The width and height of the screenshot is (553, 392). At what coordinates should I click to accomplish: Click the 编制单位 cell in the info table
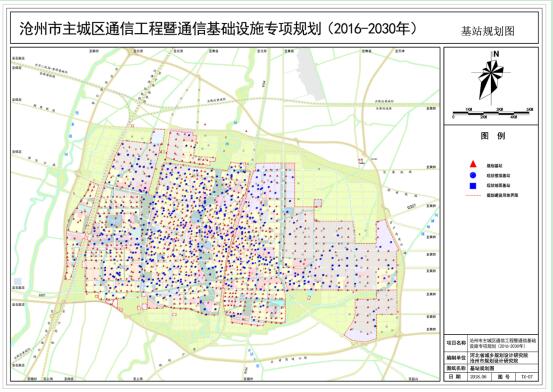tap(456, 358)
